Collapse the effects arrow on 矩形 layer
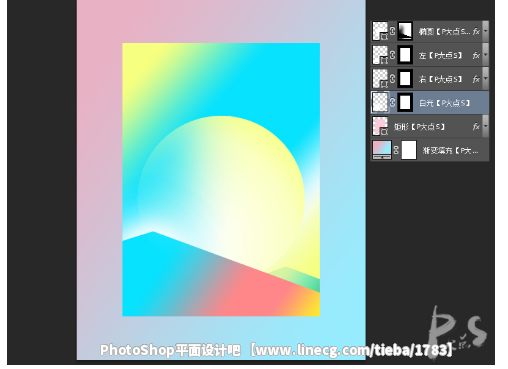508x369 pixels. click(x=486, y=126)
